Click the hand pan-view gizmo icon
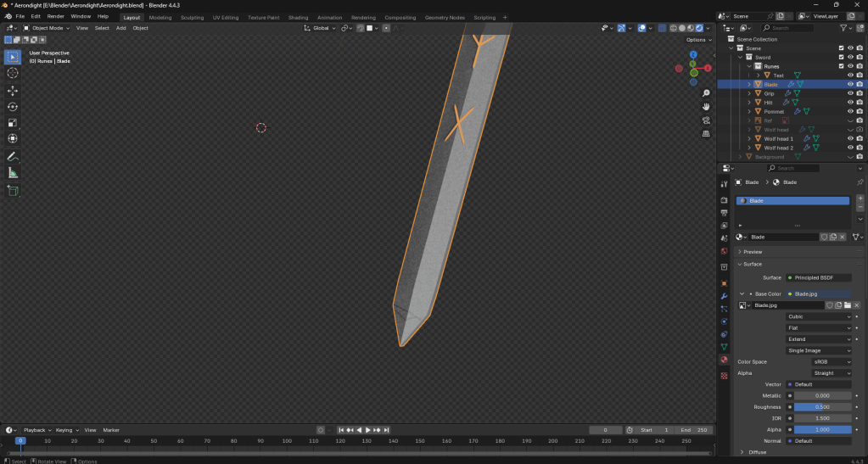 point(706,106)
